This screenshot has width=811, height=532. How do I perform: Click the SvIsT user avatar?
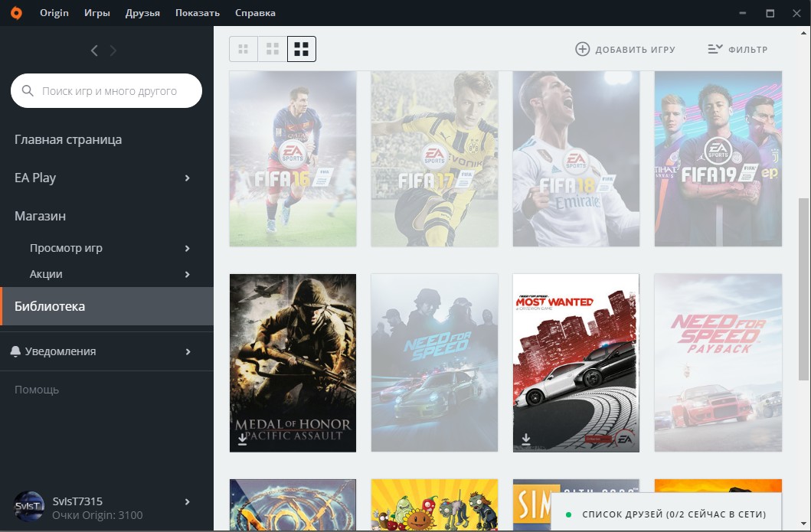pos(29,507)
